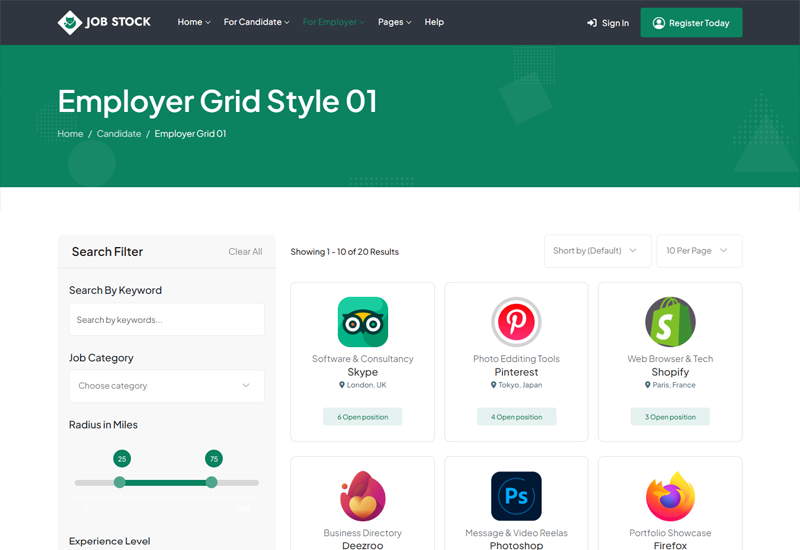Click Showing 1 - 10 of 20 Results text
The height and width of the screenshot is (550, 800).
pyautogui.click(x=344, y=252)
